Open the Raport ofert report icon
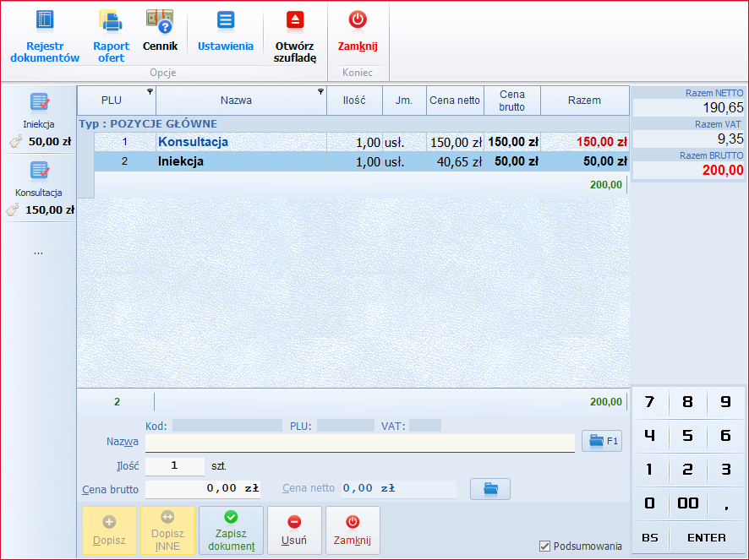 pos(111,34)
